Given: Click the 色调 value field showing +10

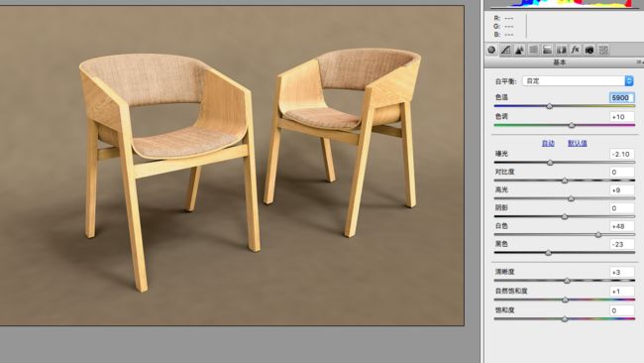Looking at the screenshot, I should 622,117.
